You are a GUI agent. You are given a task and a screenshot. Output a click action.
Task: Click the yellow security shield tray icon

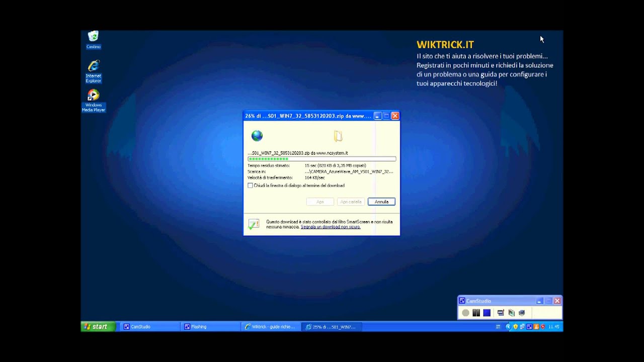point(515,327)
